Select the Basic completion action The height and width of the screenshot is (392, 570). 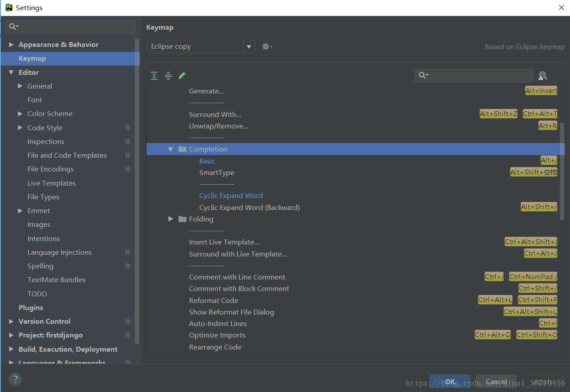207,161
